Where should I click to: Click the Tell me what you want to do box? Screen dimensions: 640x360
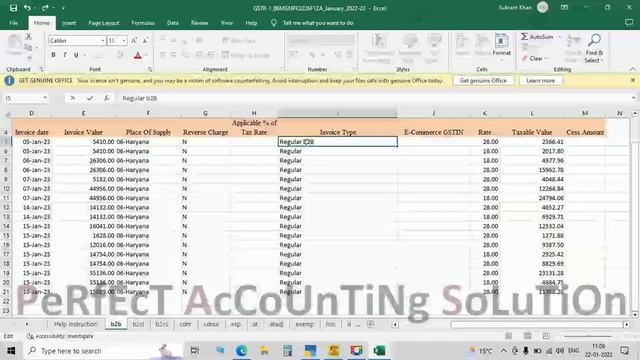point(318,23)
